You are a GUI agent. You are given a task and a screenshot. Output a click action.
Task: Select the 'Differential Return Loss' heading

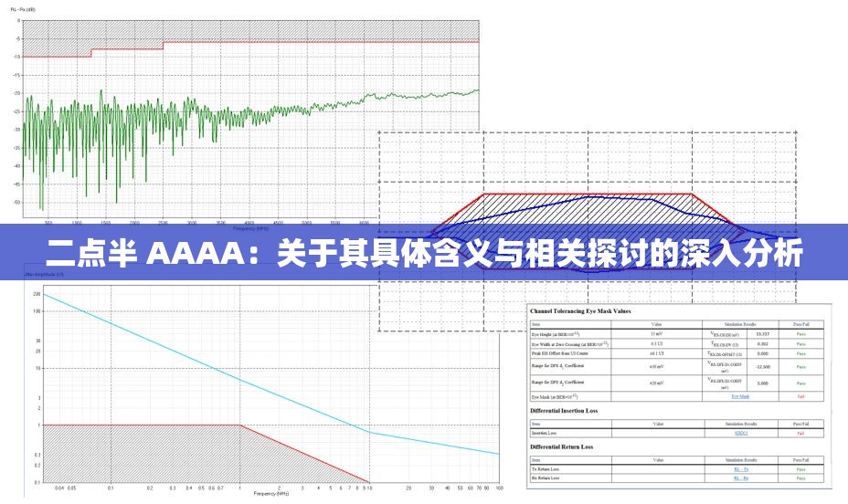[561, 447]
